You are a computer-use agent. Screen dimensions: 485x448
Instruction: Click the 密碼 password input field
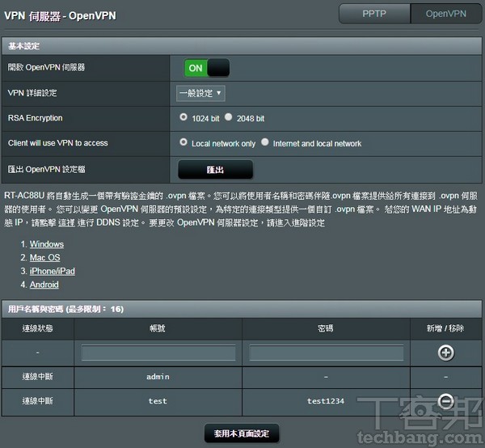(x=327, y=353)
